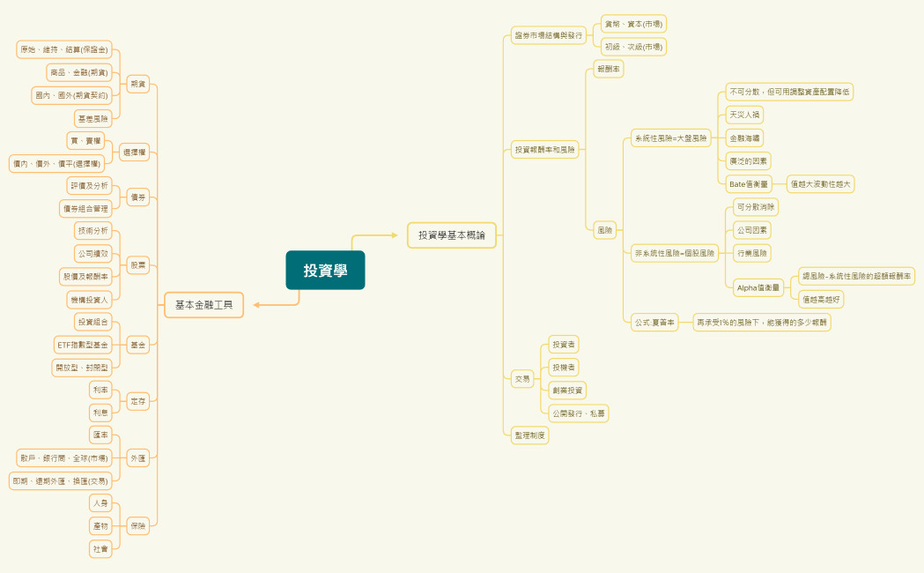Select the ETF指數型基金 node

pos(83,345)
